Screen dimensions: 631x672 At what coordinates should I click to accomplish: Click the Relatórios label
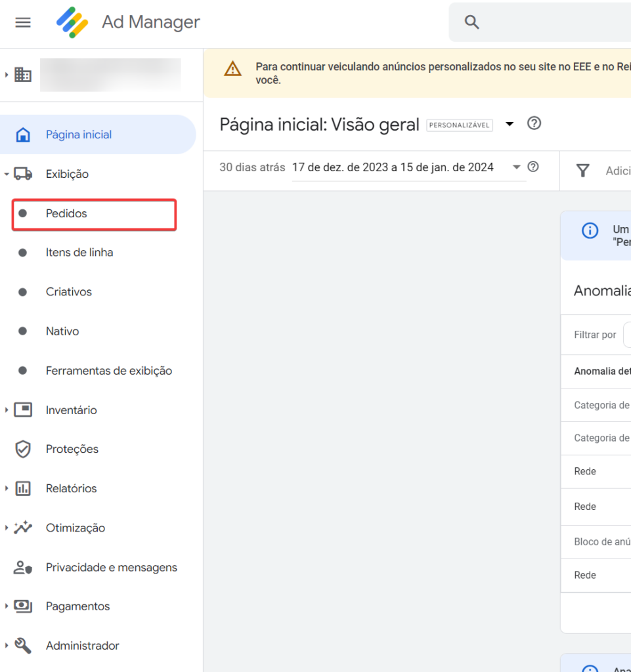click(x=71, y=488)
